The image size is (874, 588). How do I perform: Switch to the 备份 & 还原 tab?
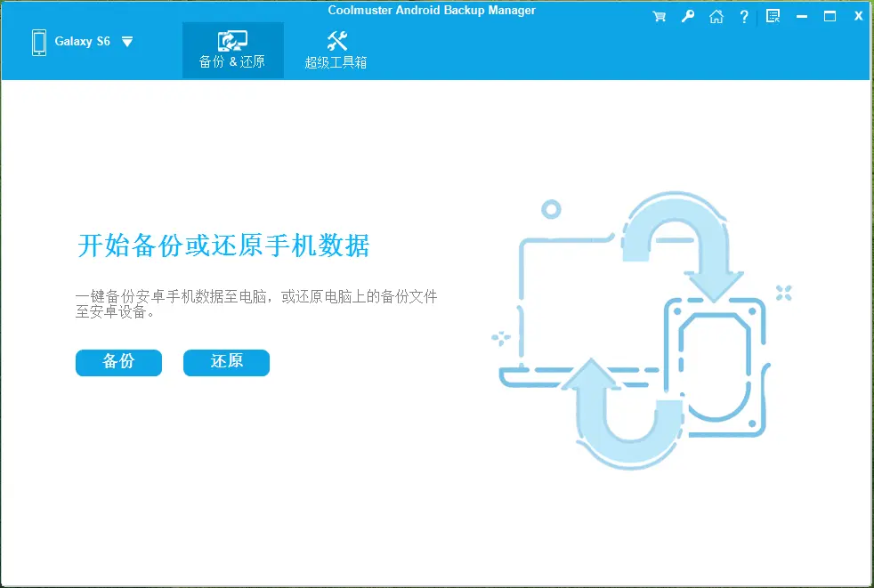[232, 50]
